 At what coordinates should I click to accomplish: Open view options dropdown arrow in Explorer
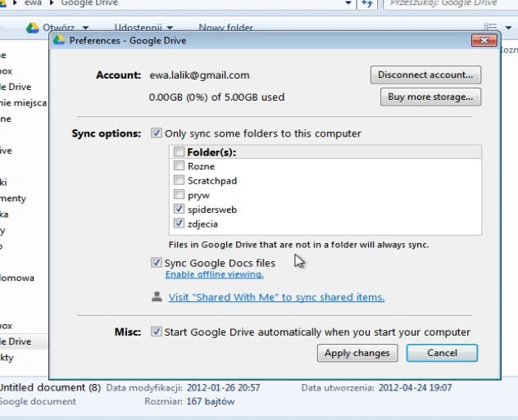pyautogui.click(x=508, y=27)
